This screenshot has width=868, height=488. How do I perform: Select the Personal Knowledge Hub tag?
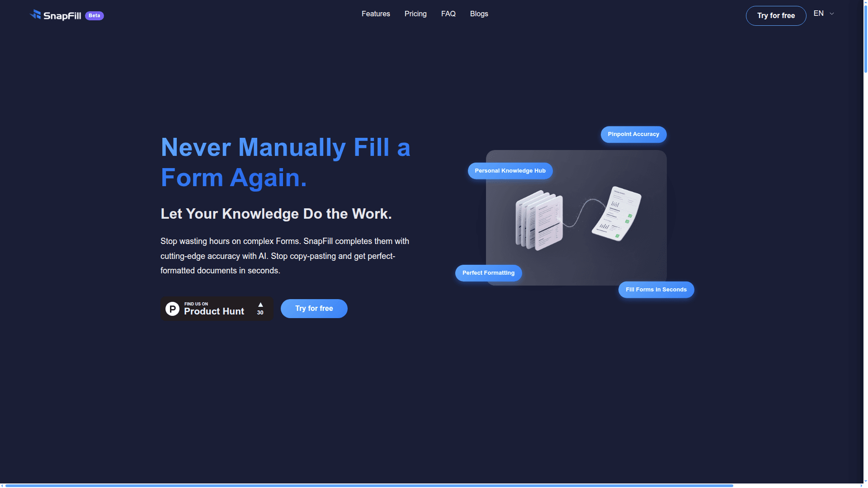coord(510,171)
